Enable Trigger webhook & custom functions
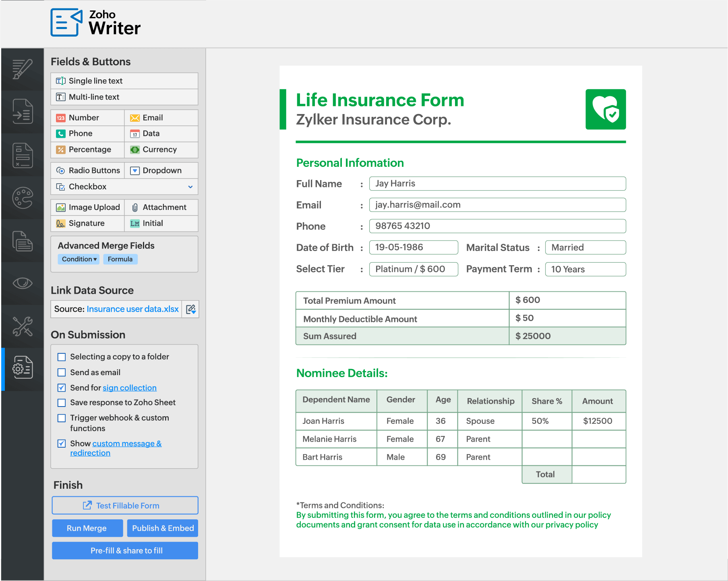 62,418
